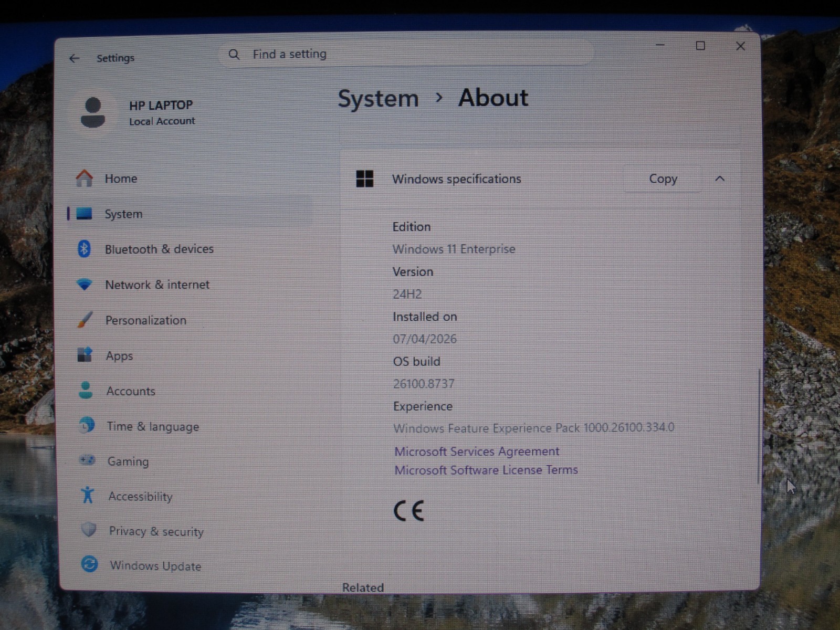This screenshot has height=630, width=840.
Task: Click the About page title
Action: coord(493,98)
